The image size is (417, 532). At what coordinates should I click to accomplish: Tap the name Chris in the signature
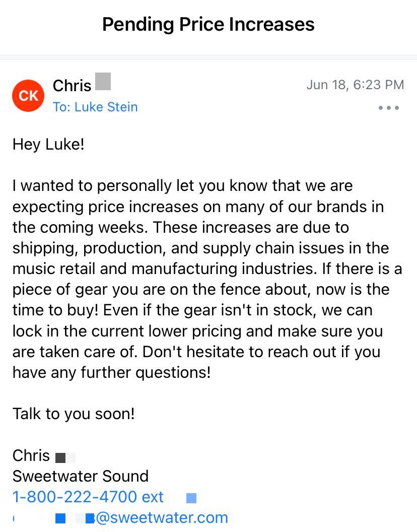tap(31, 455)
